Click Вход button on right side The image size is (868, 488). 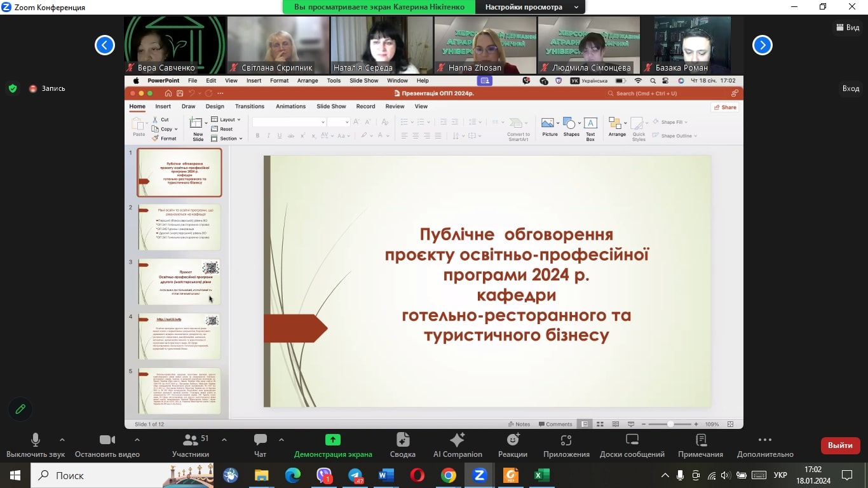(850, 88)
